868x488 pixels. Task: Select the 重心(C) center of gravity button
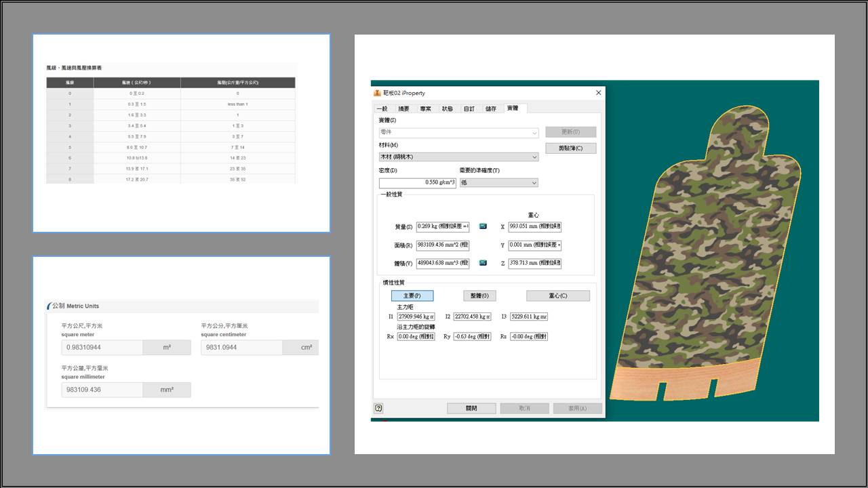click(558, 296)
